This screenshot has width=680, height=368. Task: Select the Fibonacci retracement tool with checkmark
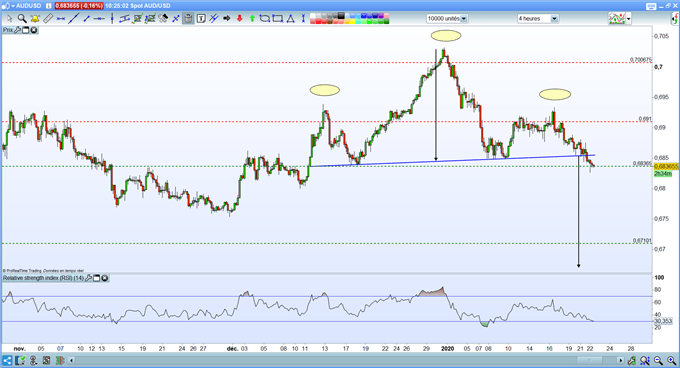coord(137,19)
